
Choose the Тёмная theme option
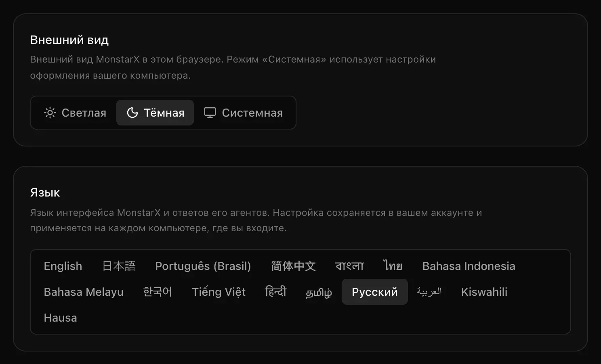[x=155, y=113]
